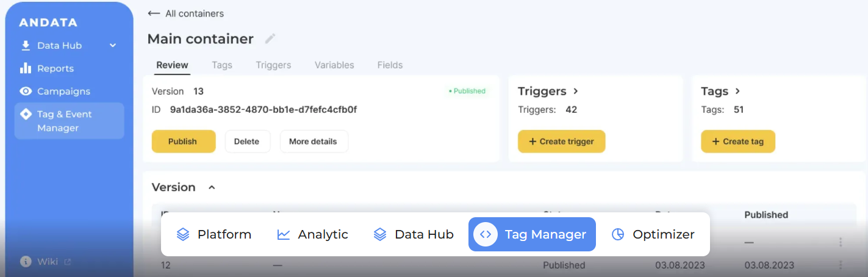Click the Tag Manager code brackets icon
The image size is (868, 277).
486,234
